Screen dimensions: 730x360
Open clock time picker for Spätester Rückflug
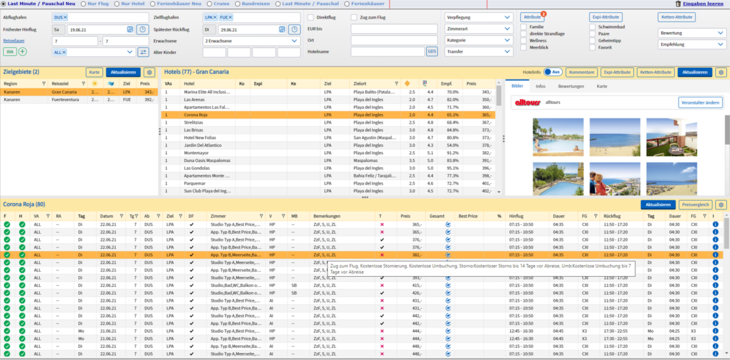(294, 29)
